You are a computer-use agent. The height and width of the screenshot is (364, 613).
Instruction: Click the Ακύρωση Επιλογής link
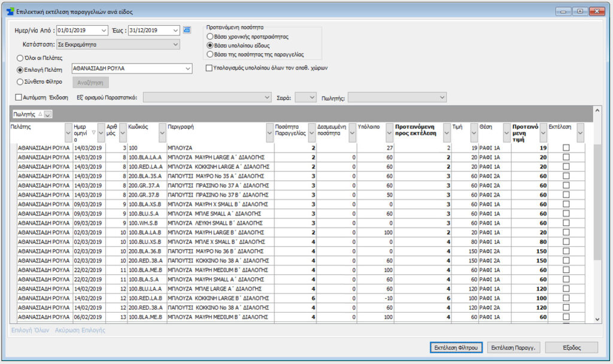pos(80,330)
